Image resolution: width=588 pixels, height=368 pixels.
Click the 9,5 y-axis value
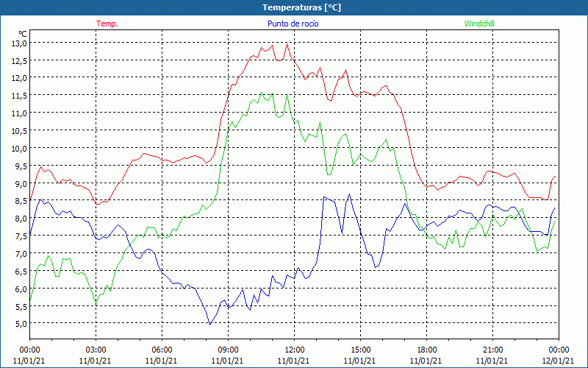pyautogui.click(x=21, y=166)
